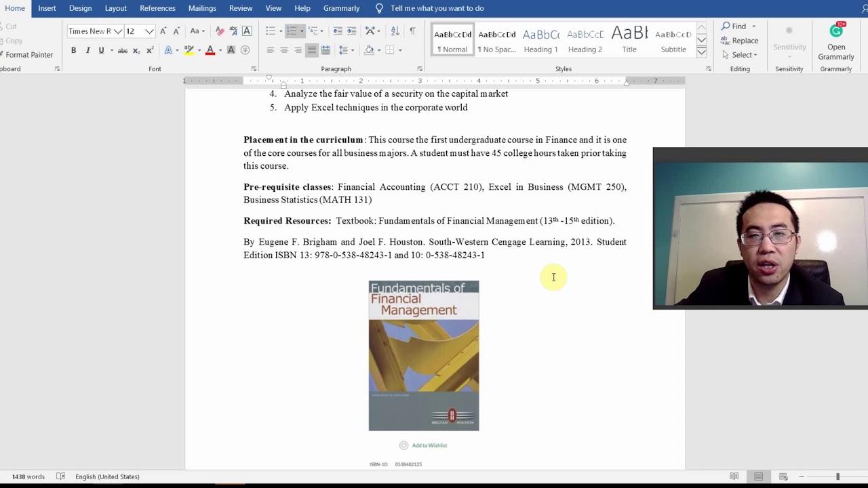Click the character border icon

(x=247, y=31)
